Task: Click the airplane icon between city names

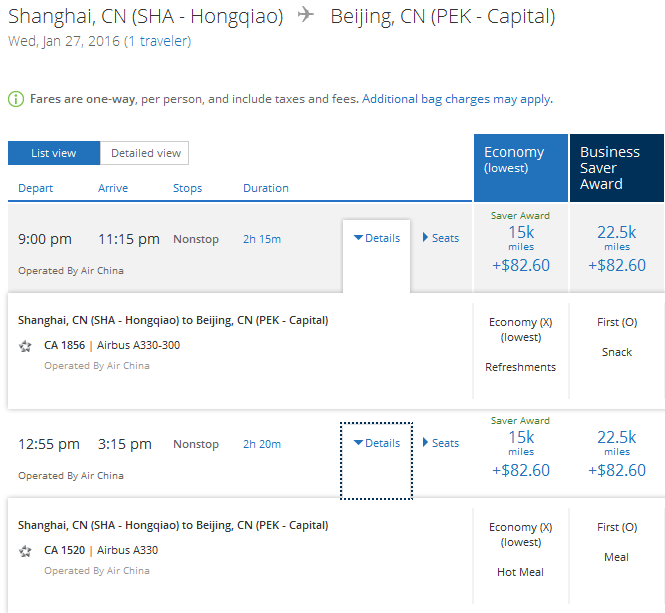Action: pos(306,16)
